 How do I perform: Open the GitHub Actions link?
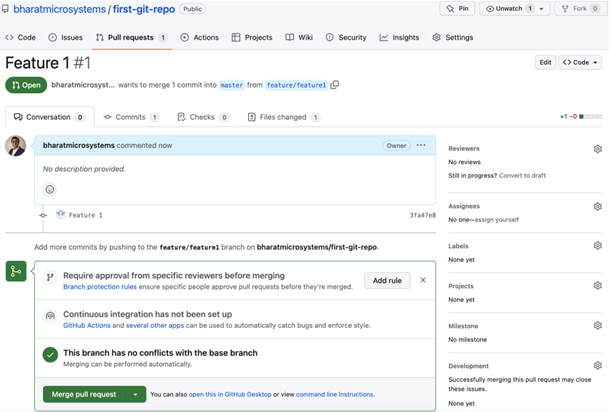[x=87, y=325]
